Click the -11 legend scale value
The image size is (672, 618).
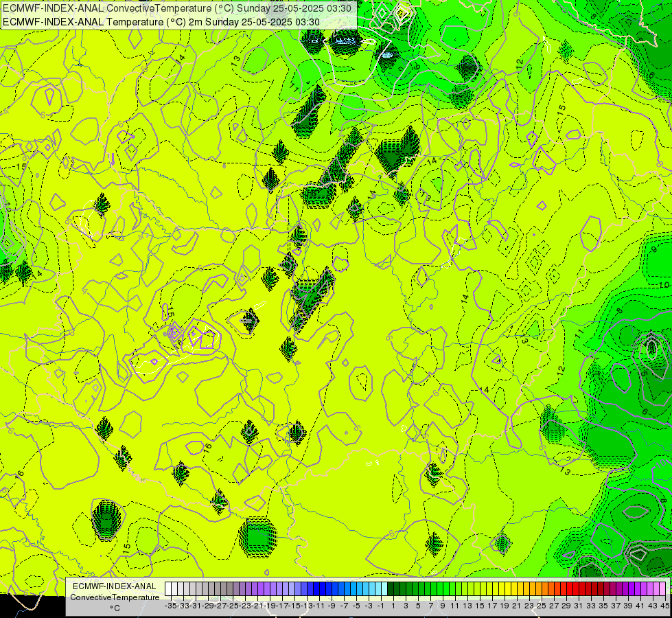pos(319,606)
